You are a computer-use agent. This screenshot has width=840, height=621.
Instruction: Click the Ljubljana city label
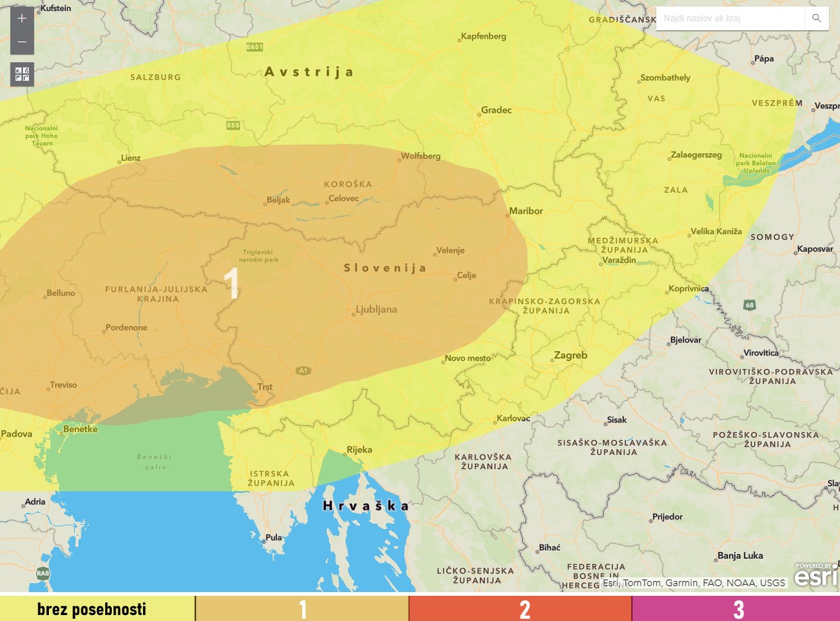pos(376,310)
